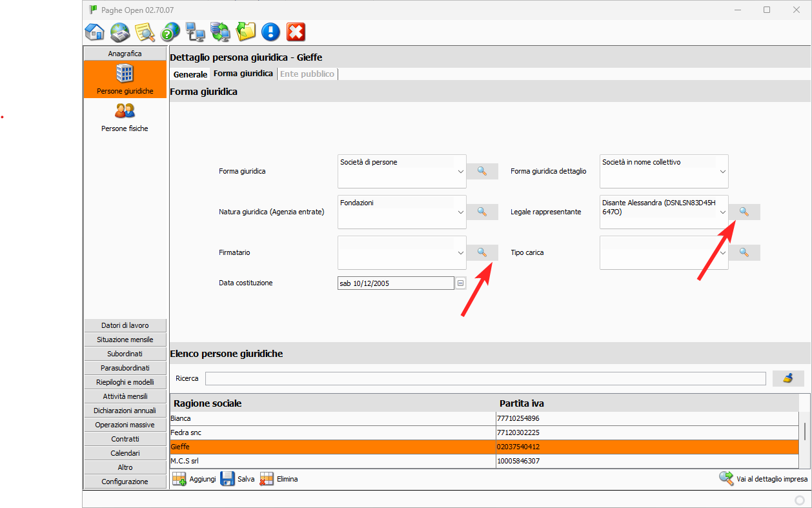
Task: Click the networked computers toolbar icon
Action: pyautogui.click(x=195, y=32)
